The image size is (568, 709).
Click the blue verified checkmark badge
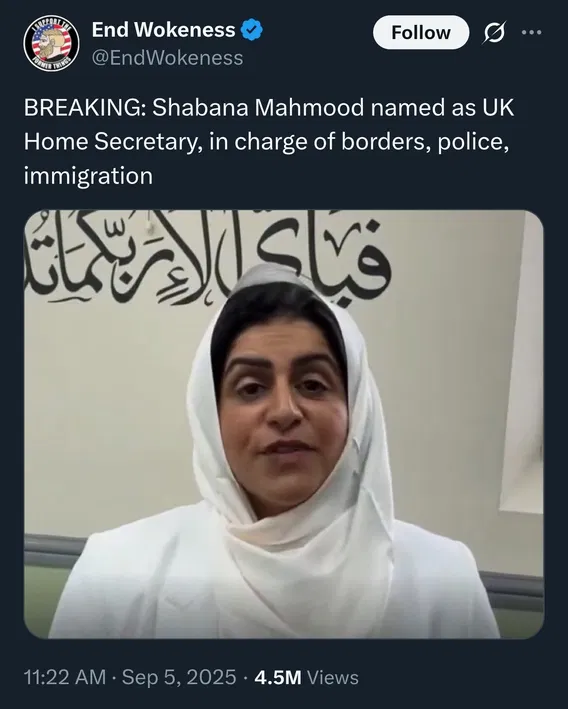pos(251,30)
